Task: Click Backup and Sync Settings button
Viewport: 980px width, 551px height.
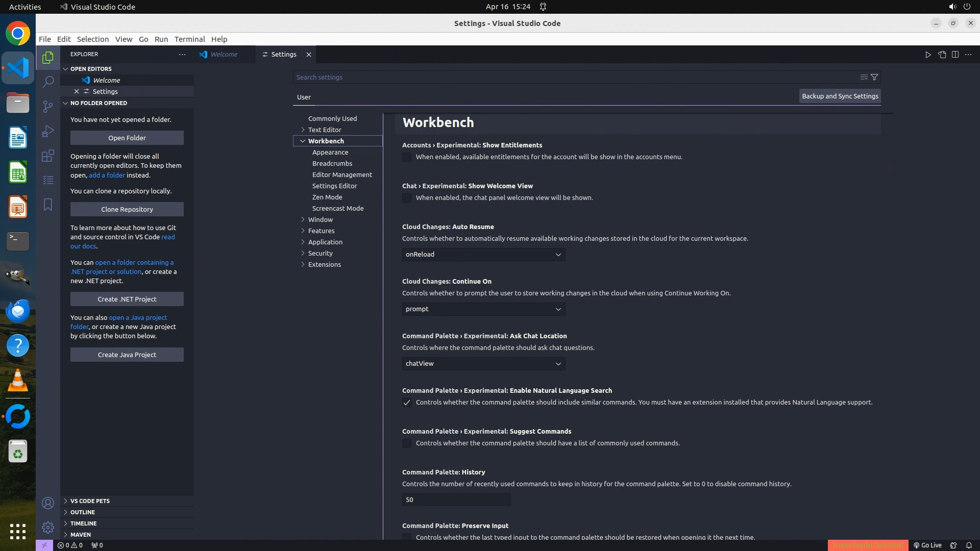Action: (x=840, y=96)
